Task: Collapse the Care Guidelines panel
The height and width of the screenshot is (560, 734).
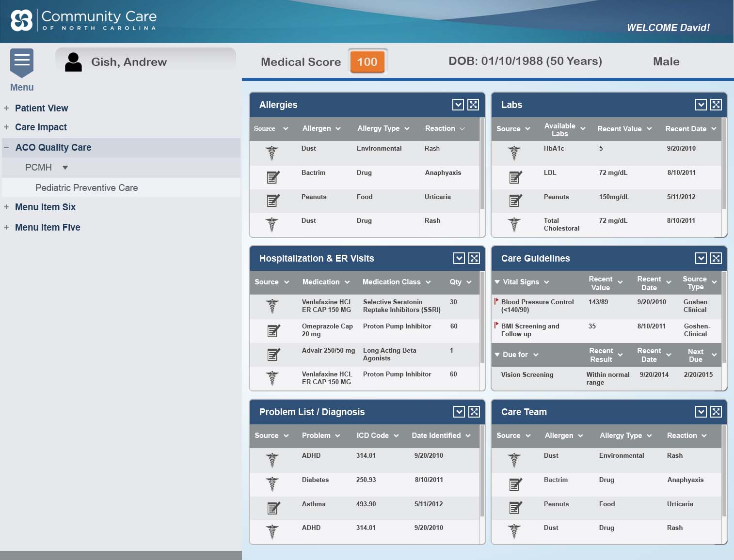Action: click(701, 258)
